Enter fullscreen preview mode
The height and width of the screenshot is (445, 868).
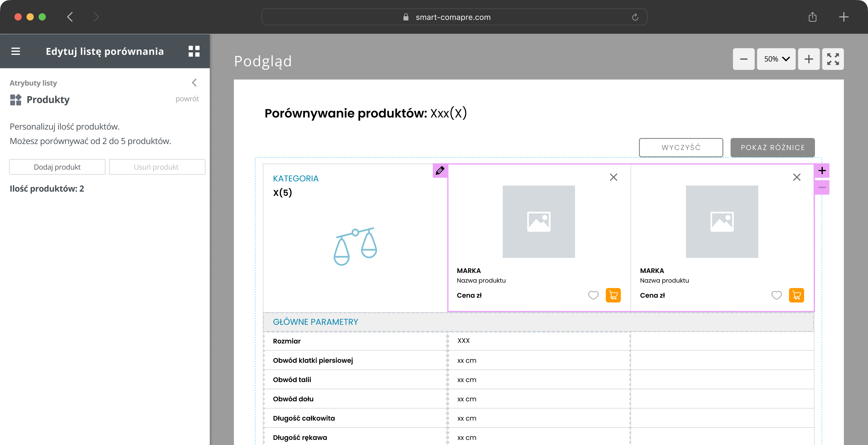click(833, 59)
